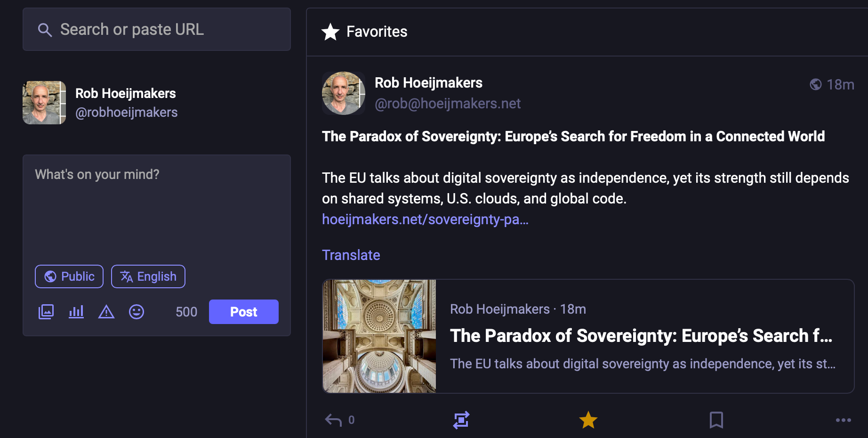Screen dimensions: 868x438
Task: Change the post language from English
Action: [148, 276]
